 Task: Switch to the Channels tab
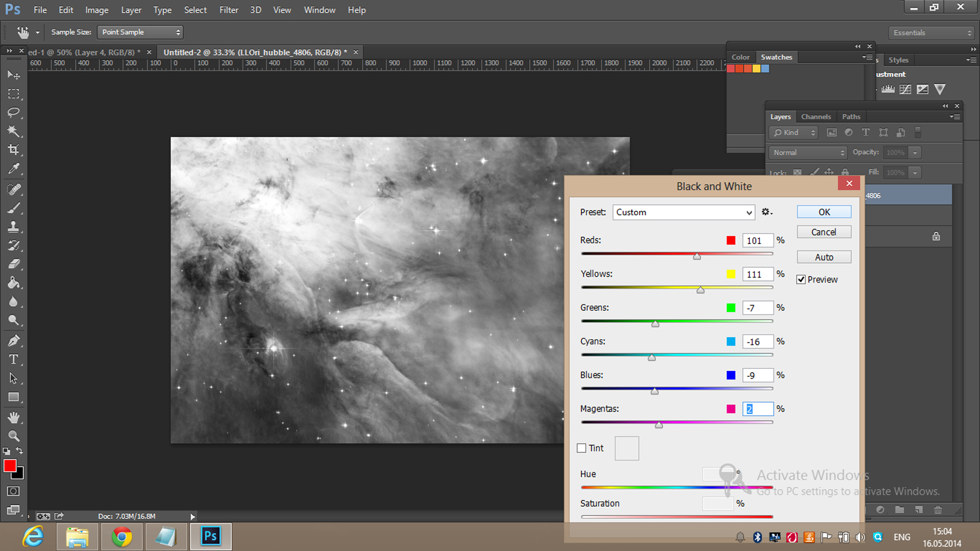816,117
